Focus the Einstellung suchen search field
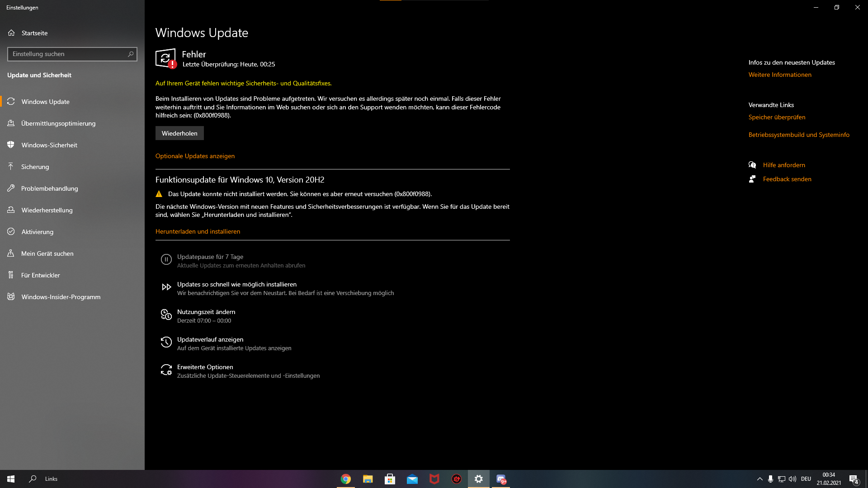This screenshot has height=488, width=868. pyautogui.click(x=72, y=54)
